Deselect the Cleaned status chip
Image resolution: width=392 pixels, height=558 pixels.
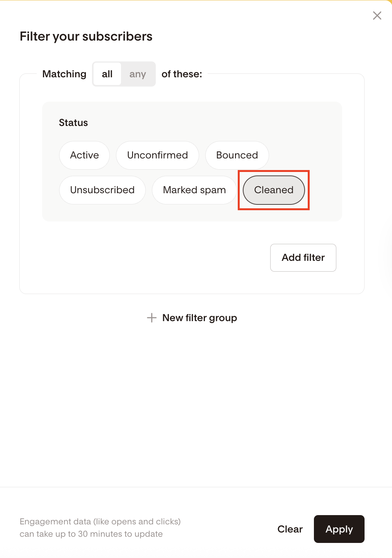[x=274, y=190]
